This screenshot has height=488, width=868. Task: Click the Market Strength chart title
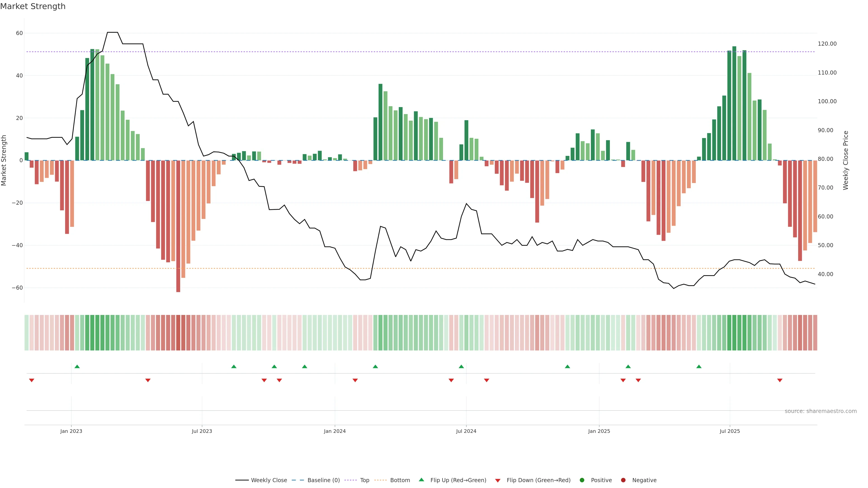(33, 6)
